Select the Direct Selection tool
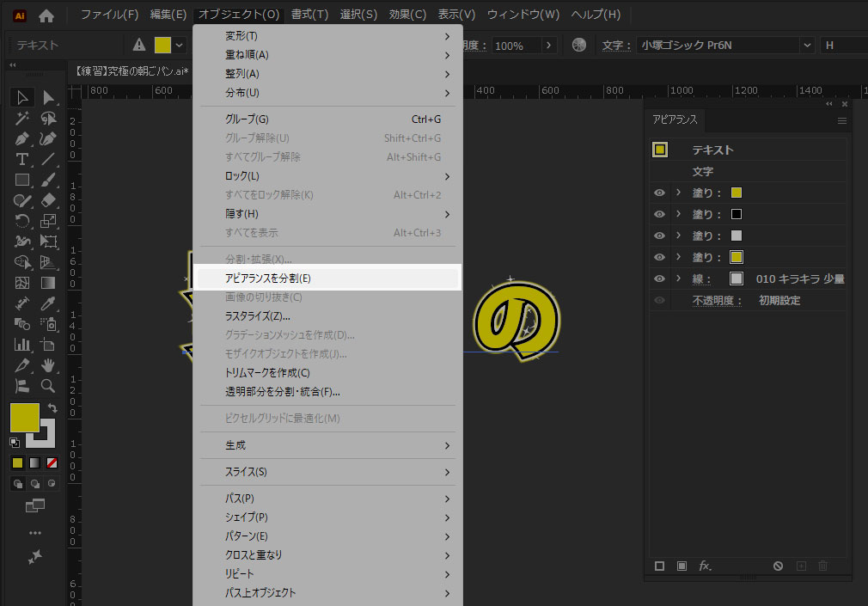 click(x=49, y=98)
